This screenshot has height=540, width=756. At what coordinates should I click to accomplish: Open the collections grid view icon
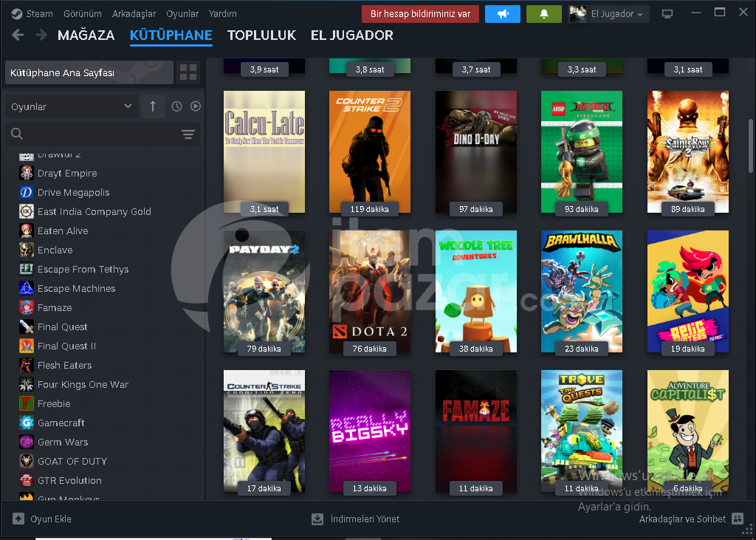[x=188, y=72]
